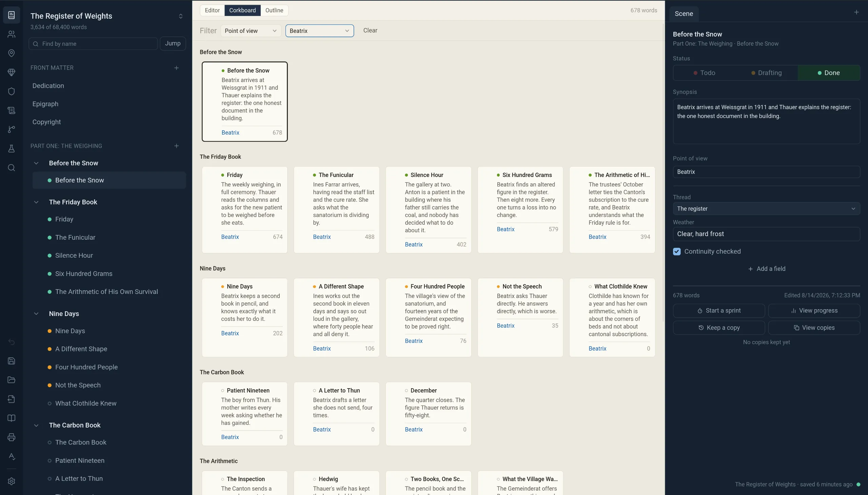Screen dimensions: 868x495
Task: Switch to the Editor view tab
Action: (212, 10)
